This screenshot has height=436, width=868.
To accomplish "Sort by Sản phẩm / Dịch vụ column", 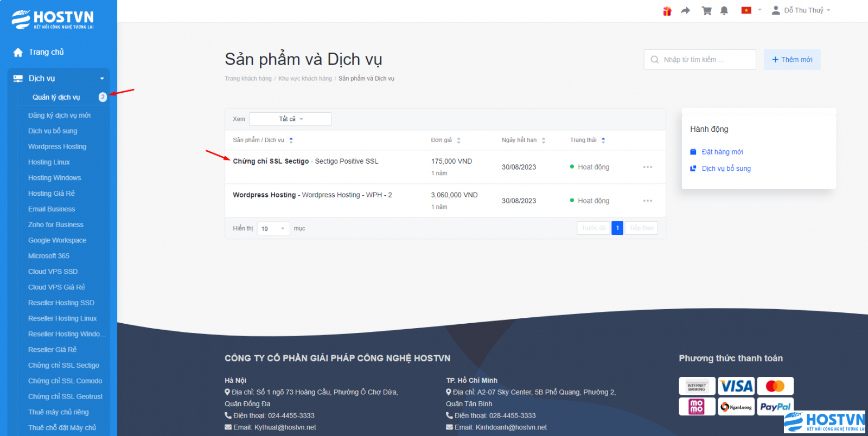I will (x=263, y=140).
